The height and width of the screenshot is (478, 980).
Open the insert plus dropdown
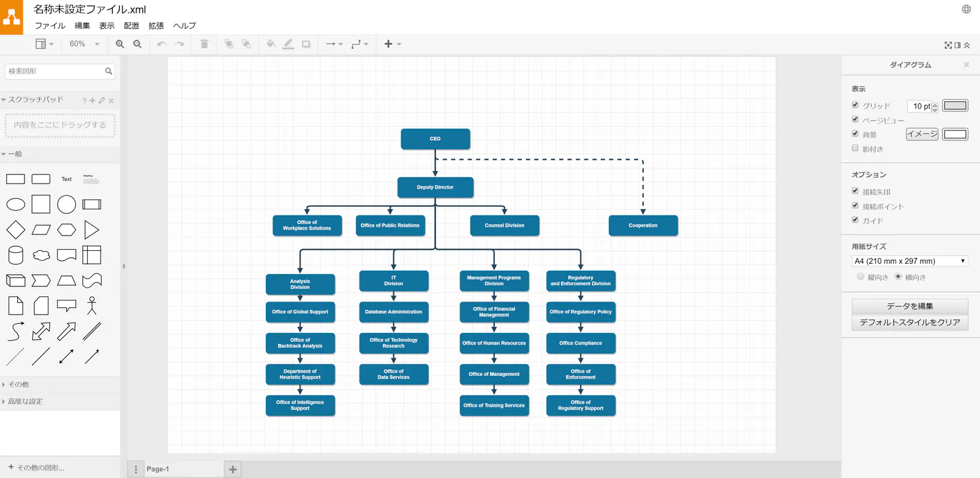pyautogui.click(x=393, y=44)
